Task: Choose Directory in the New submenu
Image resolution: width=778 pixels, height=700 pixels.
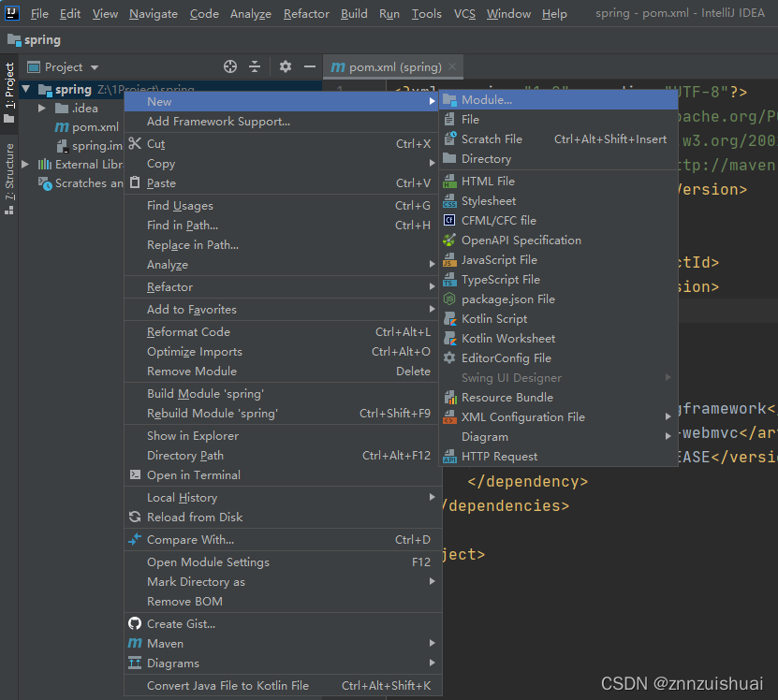Action: (x=559, y=159)
